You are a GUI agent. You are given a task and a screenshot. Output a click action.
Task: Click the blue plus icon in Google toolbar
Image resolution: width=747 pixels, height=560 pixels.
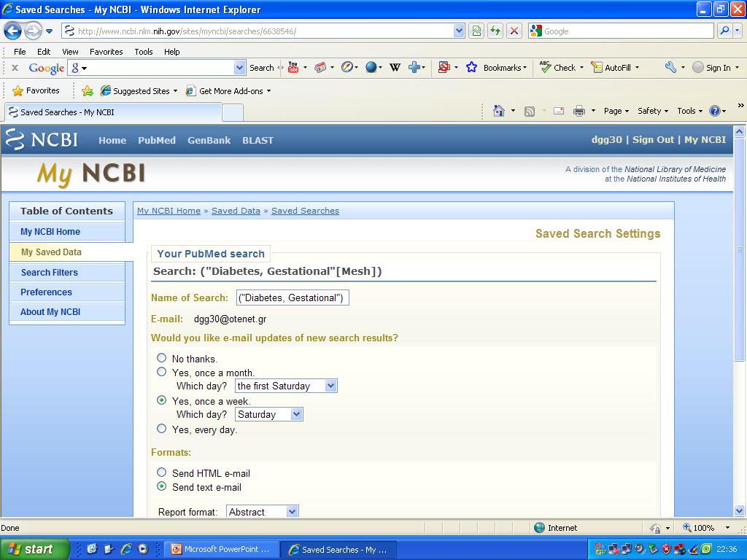[414, 68]
